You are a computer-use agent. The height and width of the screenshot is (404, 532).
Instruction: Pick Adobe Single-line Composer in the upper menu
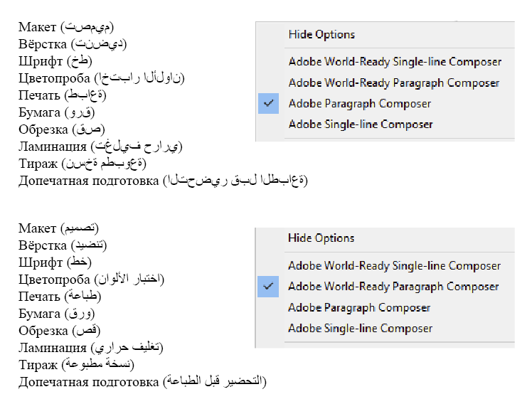(361, 124)
